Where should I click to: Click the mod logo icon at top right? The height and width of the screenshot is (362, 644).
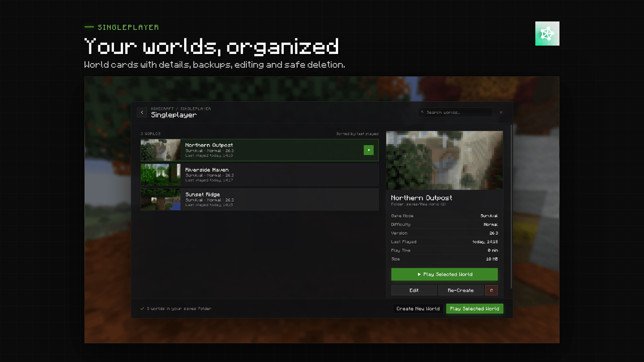tap(547, 34)
